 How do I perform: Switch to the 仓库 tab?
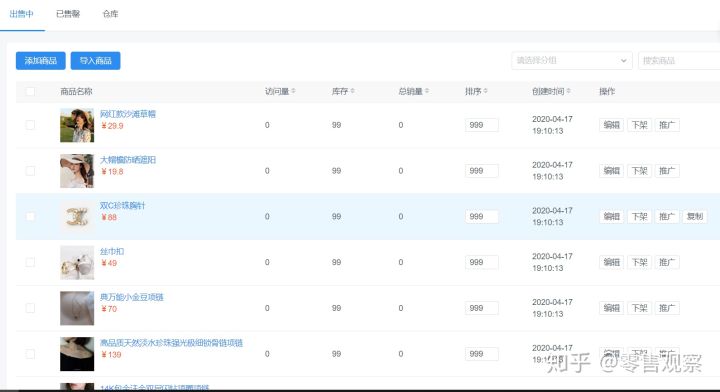click(110, 14)
